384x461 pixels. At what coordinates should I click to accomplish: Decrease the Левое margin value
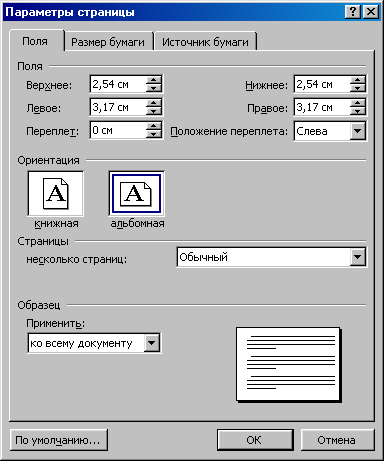[x=154, y=111]
